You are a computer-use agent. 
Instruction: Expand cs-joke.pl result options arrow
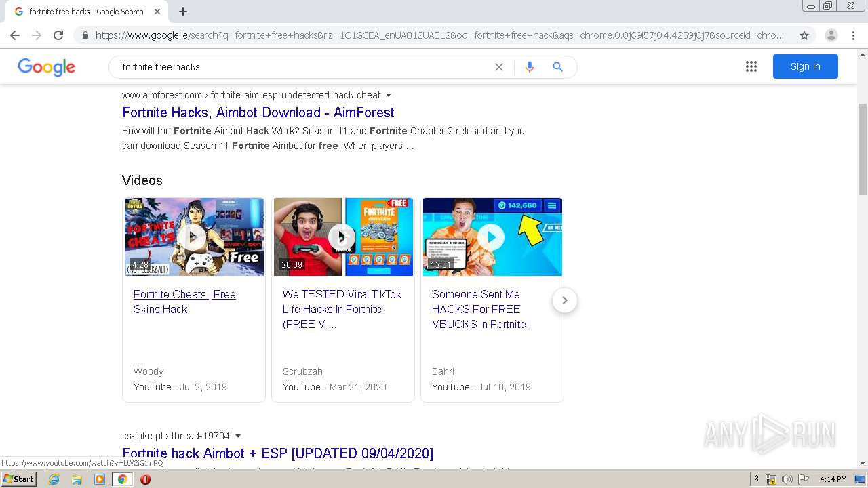[x=238, y=436]
